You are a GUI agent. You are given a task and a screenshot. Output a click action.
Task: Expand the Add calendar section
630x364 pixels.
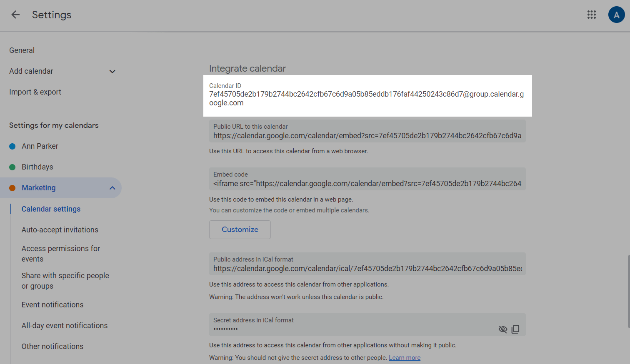click(x=112, y=72)
